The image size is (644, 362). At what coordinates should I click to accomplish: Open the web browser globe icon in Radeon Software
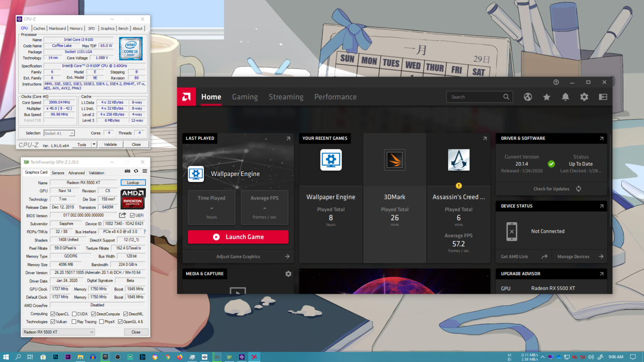(x=528, y=97)
